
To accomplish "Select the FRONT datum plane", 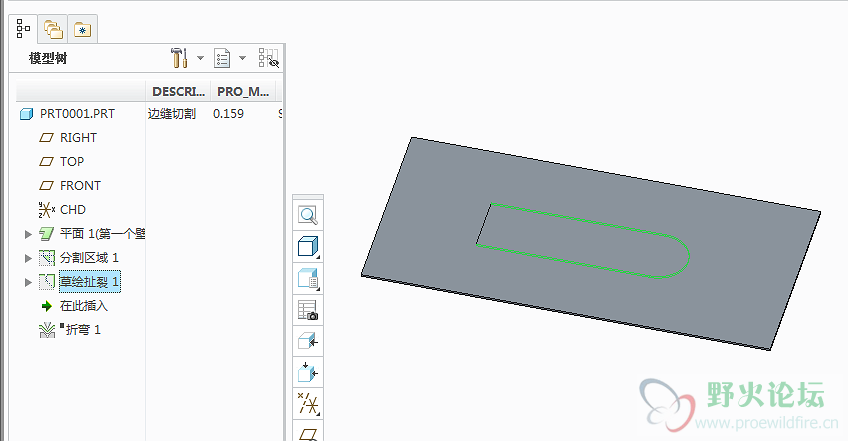I will [80, 186].
